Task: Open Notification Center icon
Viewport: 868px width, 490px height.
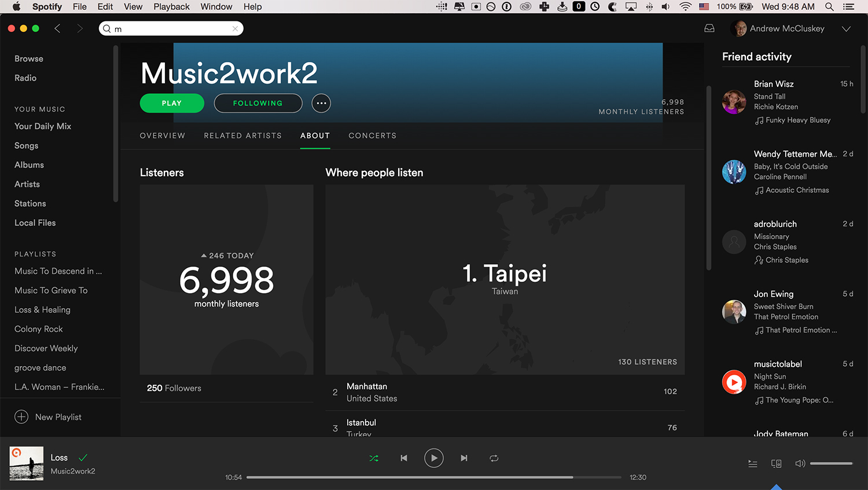Action: (x=849, y=6)
